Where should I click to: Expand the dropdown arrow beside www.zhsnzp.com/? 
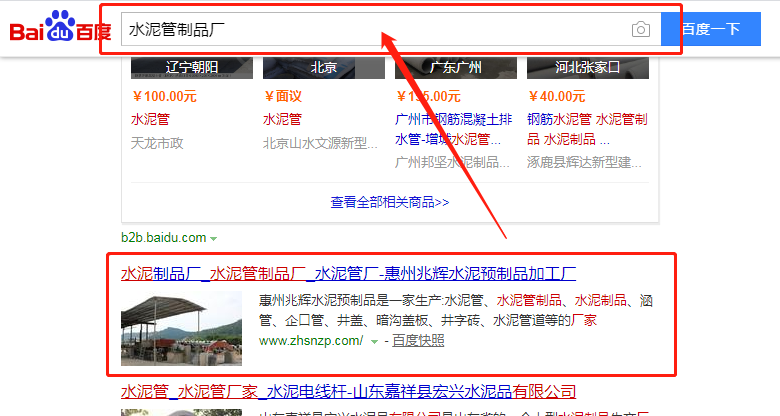pyautogui.click(x=374, y=342)
